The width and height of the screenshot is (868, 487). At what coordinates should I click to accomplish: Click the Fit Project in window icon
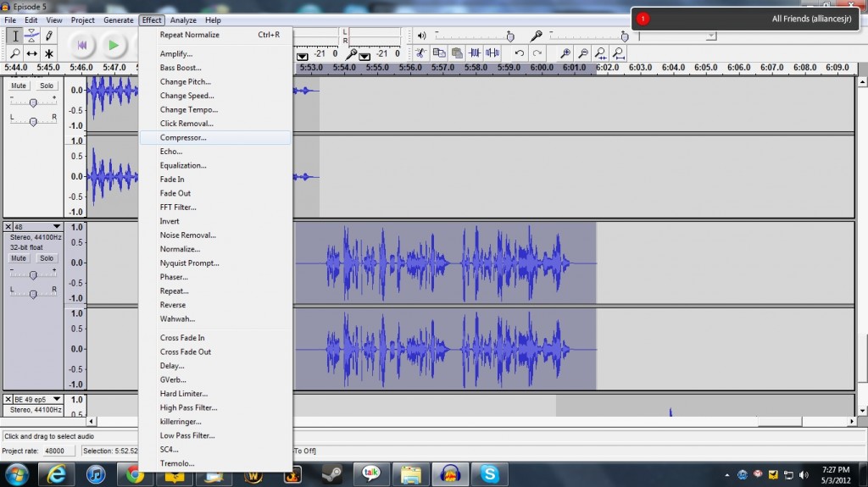[x=618, y=53]
